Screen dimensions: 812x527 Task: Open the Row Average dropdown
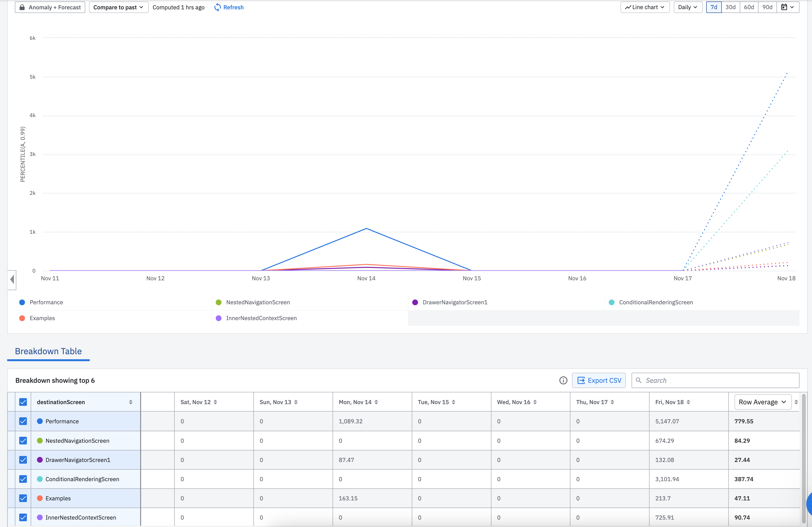click(763, 402)
